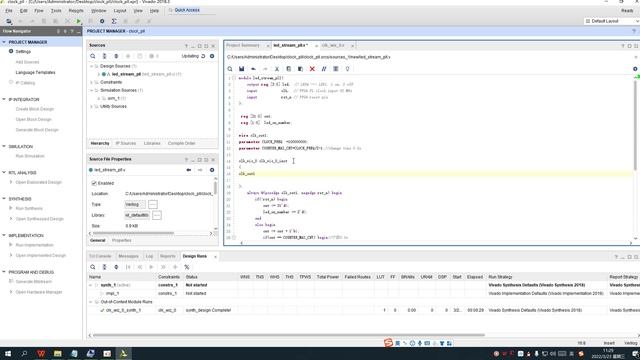Save the led_stream_pll.v file in editor
This screenshot has height=360, width=640.
pos(242,69)
